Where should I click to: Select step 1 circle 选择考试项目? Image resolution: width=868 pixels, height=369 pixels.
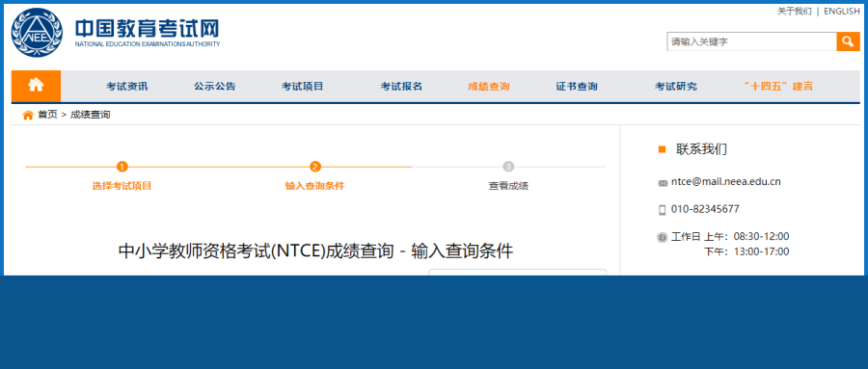tap(122, 167)
